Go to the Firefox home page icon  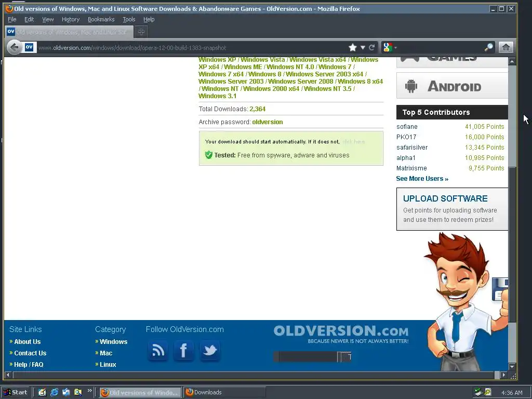click(x=506, y=47)
